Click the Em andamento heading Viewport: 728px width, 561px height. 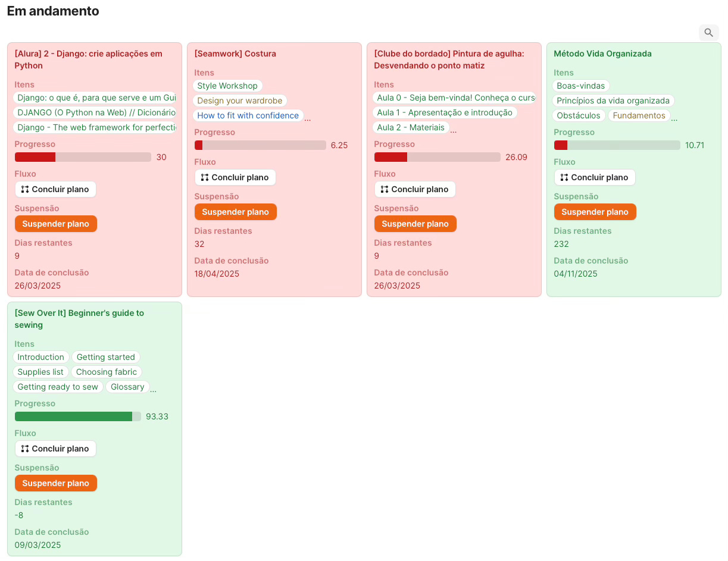pos(53,11)
